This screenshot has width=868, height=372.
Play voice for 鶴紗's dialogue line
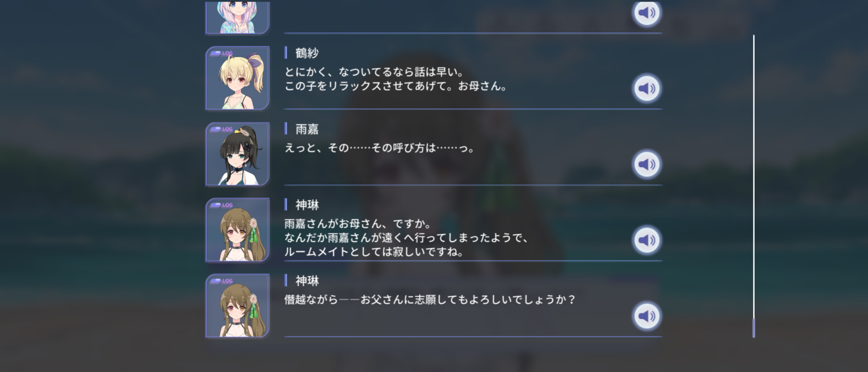(647, 89)
